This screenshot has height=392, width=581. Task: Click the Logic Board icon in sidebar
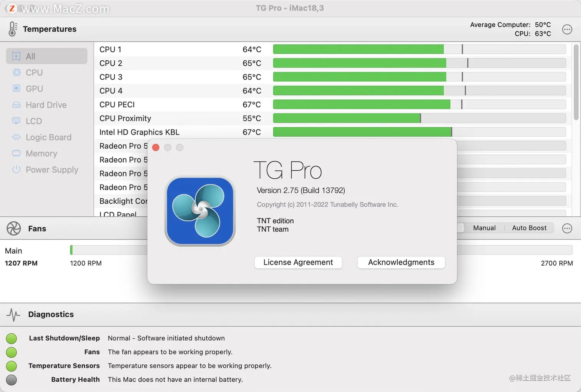coord(16,137)
